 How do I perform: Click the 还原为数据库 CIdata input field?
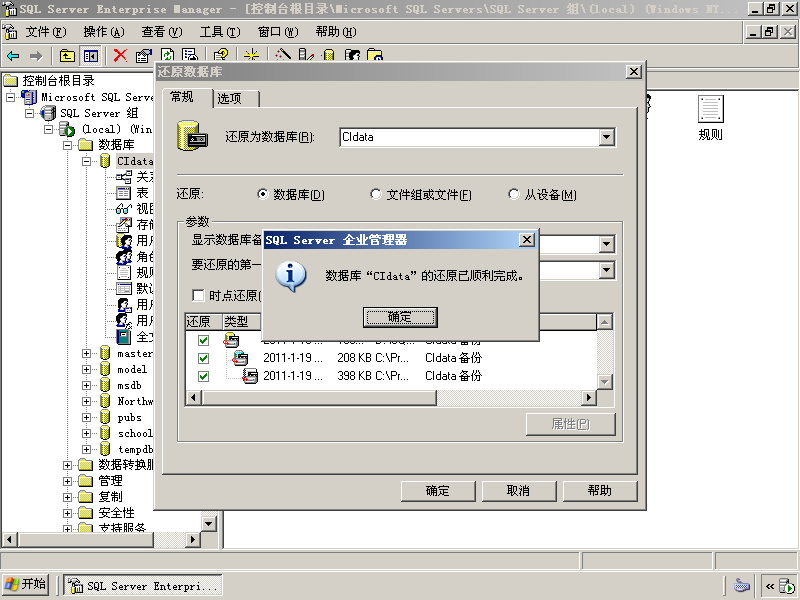pyautogui.click(x=469, y=137)
